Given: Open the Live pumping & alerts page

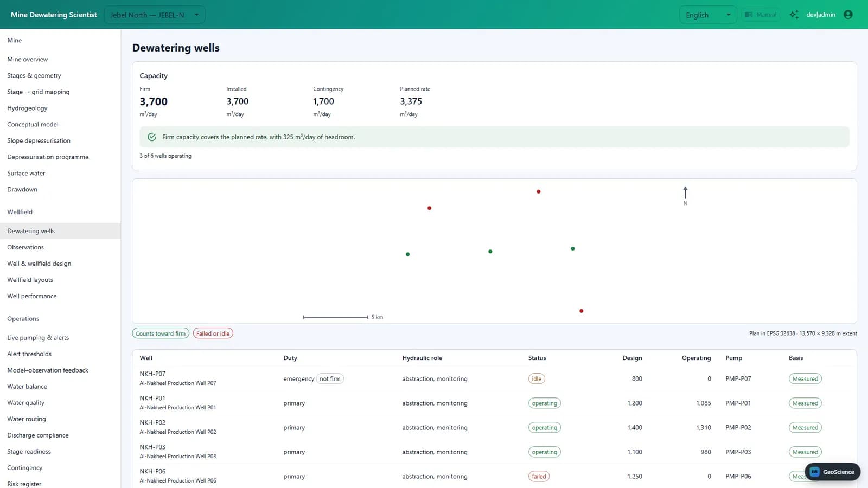Looking at the screenshot, I should pyautogui.click(x=38, y=338).
